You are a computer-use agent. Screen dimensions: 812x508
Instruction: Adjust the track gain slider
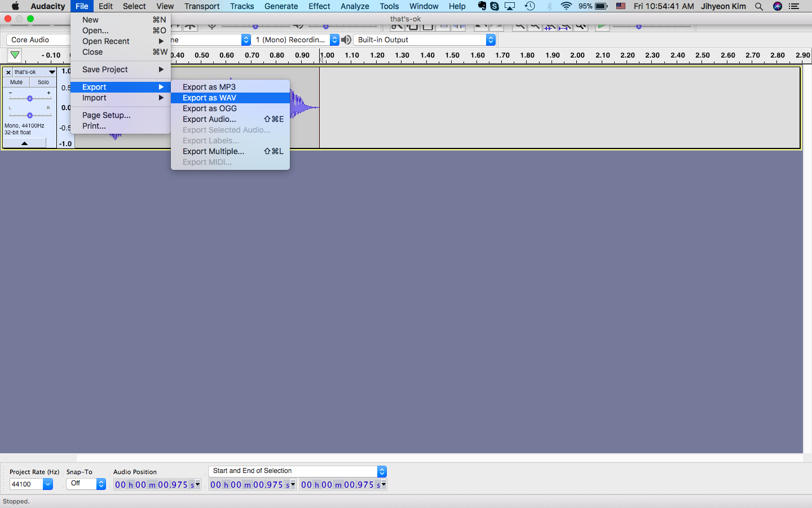[30, 98]
